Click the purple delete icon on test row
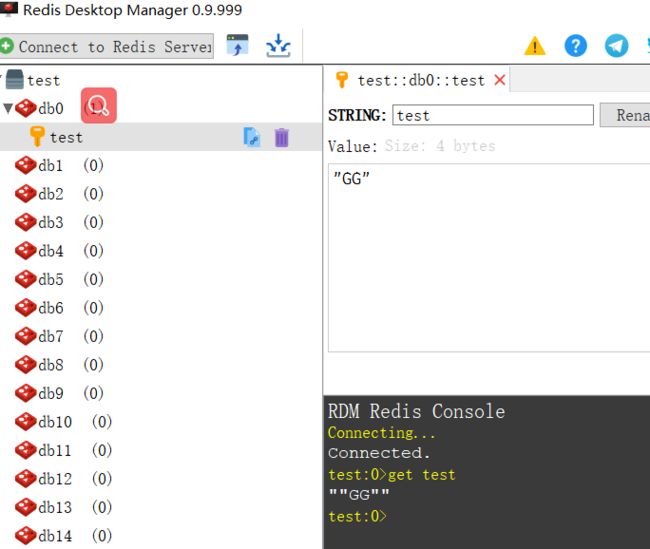This screenshot has height=549, width=650. (x=281, y=137)
